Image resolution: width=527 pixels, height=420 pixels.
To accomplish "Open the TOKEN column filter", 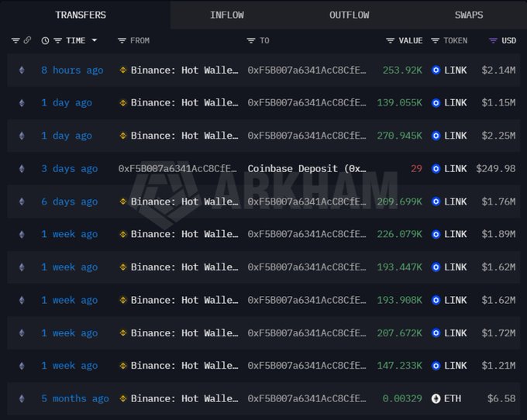I will (436, 40).
